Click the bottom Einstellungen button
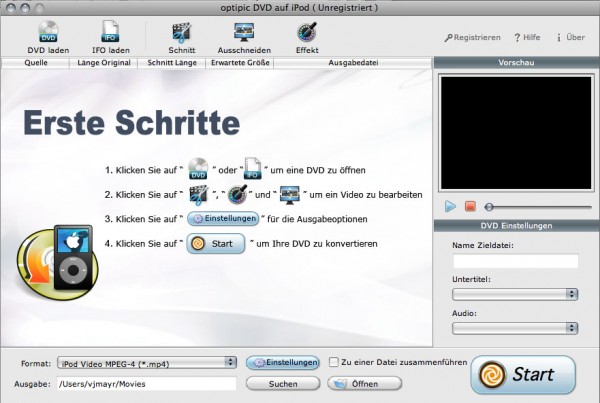 point(283,362)
